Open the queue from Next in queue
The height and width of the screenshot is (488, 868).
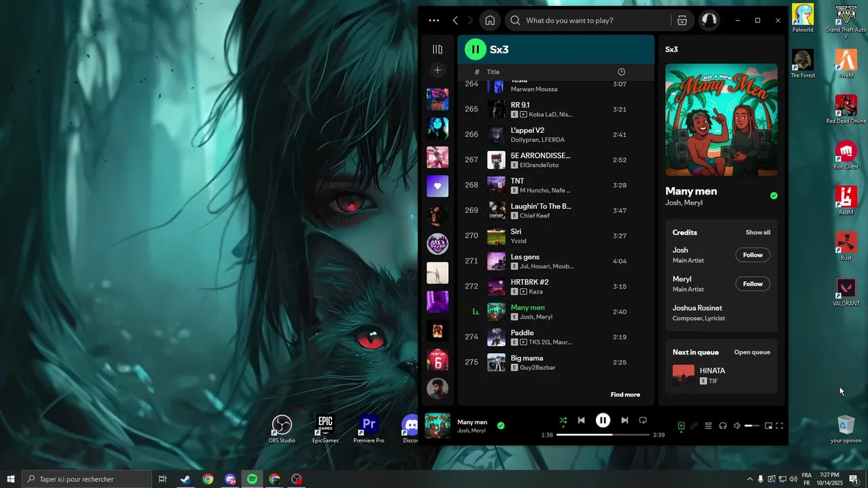pos(752,352)
